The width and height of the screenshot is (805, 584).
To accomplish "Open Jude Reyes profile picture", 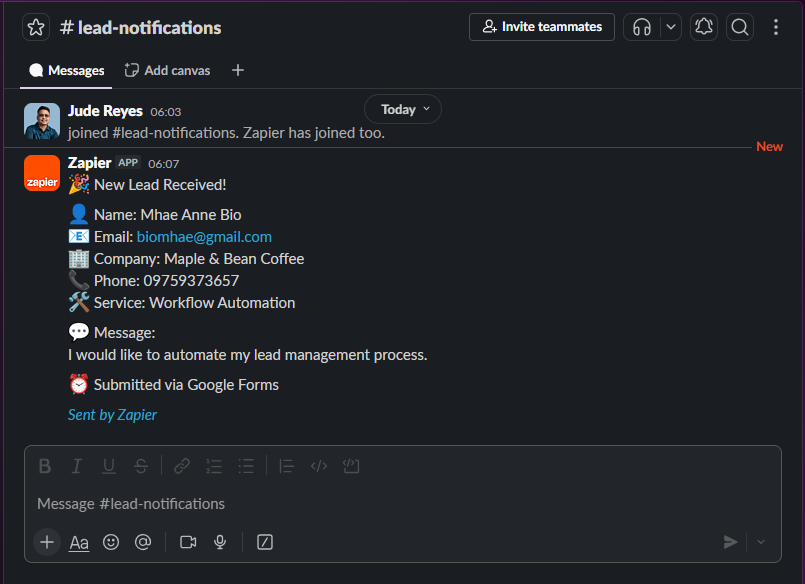I will (x=42, y=121).
